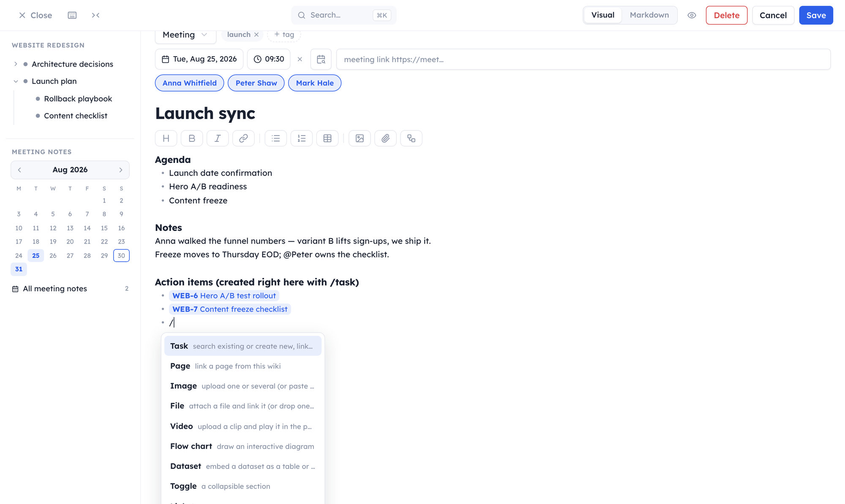
Task: Insert a link with the link icon
Action: click(243, 138)
